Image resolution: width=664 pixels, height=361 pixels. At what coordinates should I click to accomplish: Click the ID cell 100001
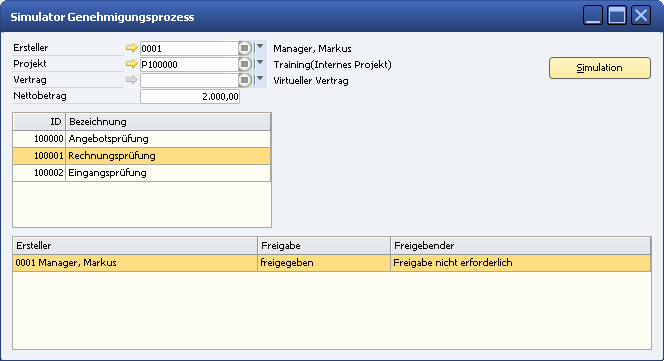[x=39, y=156]
